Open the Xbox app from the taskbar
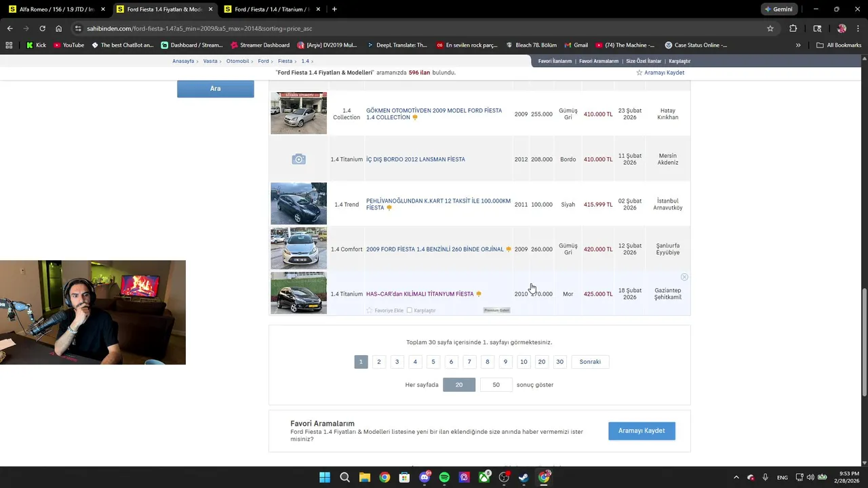868x488 pixels. pyautogui.click(x=484, y=477)
